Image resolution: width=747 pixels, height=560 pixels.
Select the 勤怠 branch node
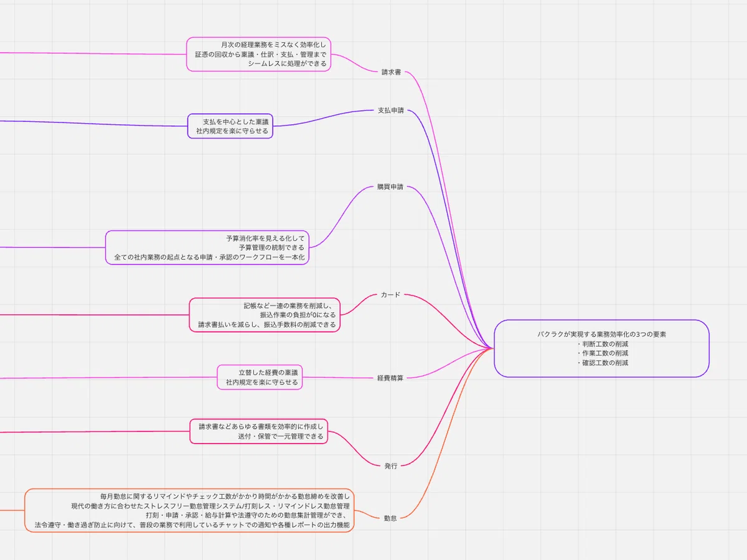coord(390,518)
